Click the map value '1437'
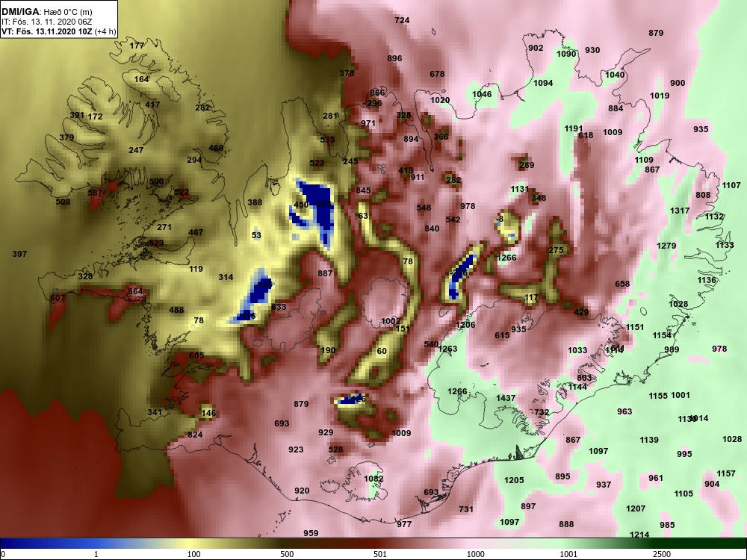 (506, 398)
